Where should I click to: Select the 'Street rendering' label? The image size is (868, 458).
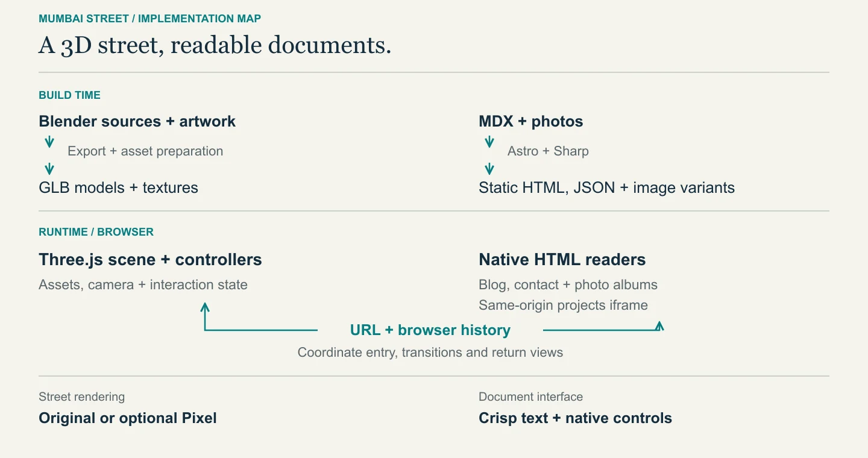(x=81, y=397)
